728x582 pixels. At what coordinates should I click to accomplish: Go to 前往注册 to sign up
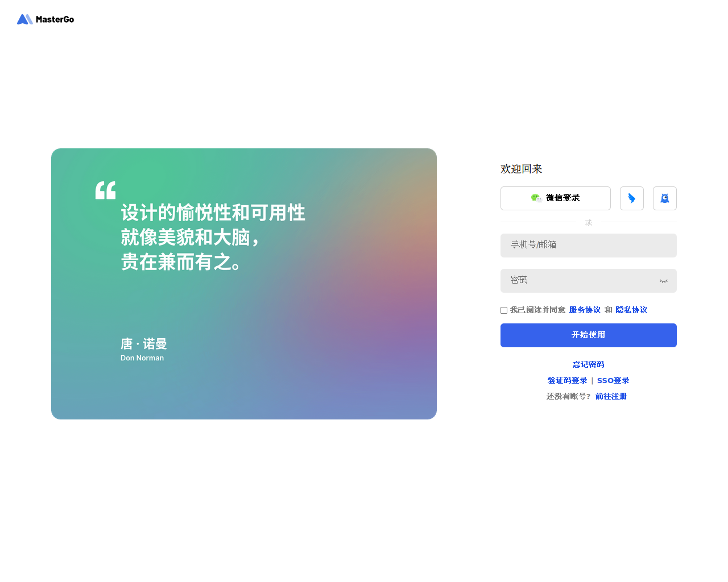click(611, 396)
